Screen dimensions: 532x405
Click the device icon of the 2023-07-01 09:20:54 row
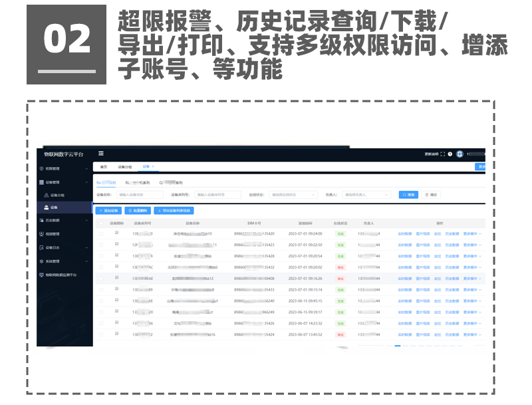point(116,255)
